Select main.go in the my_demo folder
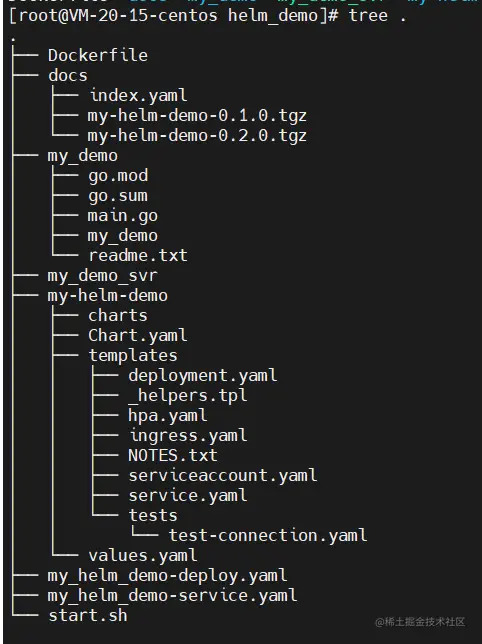482x644 pixels. (x=123, y=216)
